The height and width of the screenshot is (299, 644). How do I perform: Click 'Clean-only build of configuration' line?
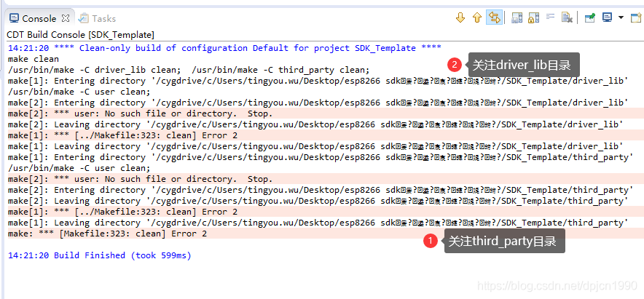[224, 48]
